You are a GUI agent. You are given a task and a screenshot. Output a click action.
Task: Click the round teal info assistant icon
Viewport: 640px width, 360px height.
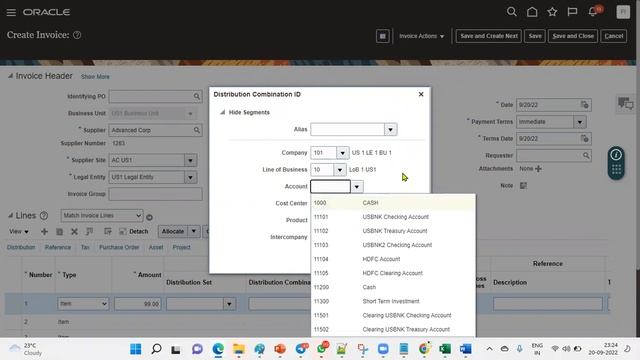click(616, 155)
